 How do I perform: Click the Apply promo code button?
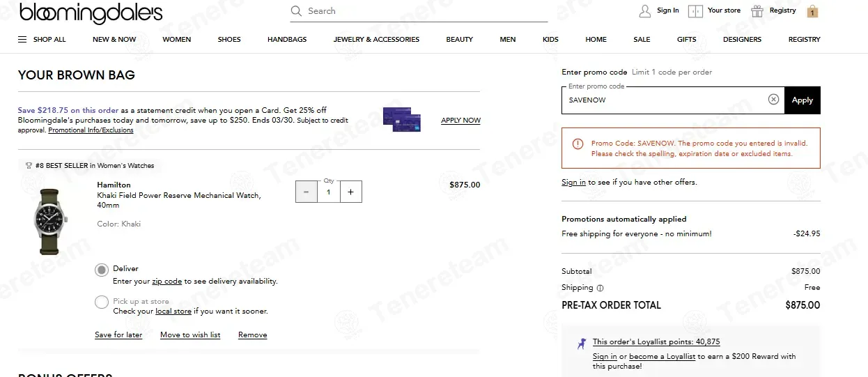coord(803,100)
